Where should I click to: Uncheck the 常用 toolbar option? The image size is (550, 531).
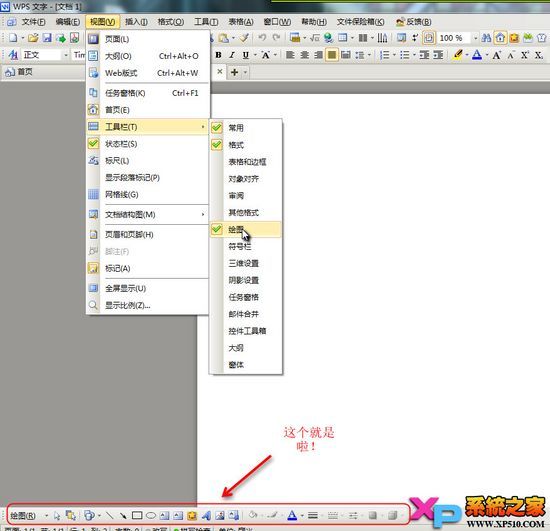tap(246, 128)
